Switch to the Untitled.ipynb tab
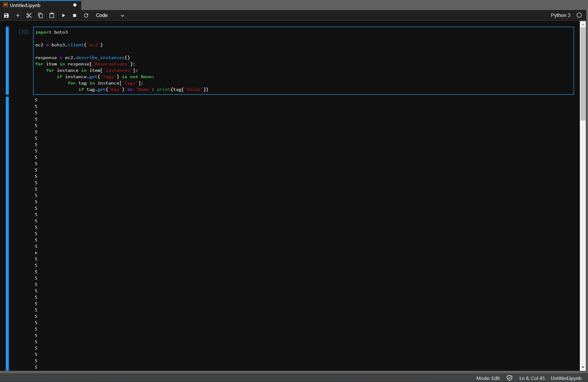Image resolution: width=588 pixels, height=382 pixels. coord(25,5)
